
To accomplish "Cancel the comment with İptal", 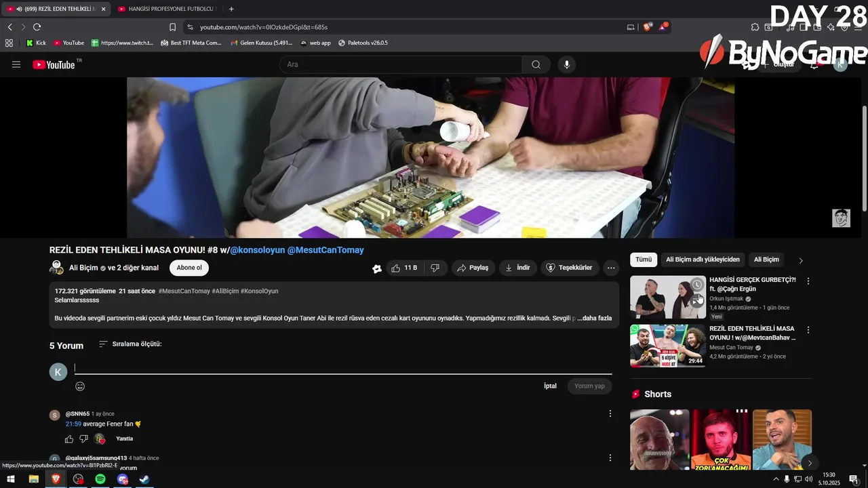I will [x=550, y=386].
